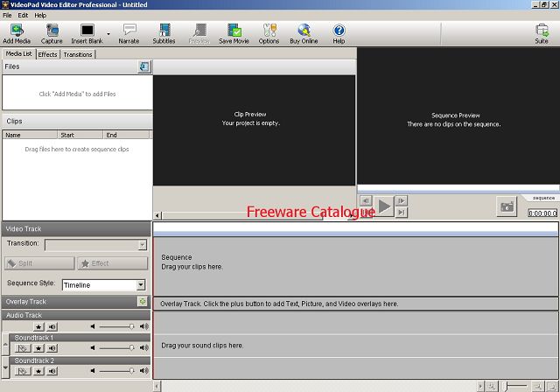This screenshot has height=392, width=560.
Task: Click the Save Movie icon
Action: [x=234, y=33]
